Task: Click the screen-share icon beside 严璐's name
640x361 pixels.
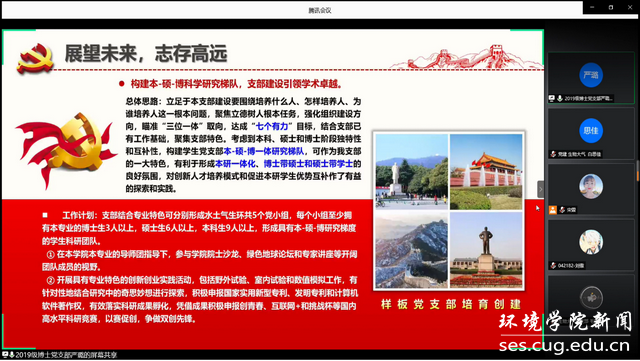Action: 552,98
